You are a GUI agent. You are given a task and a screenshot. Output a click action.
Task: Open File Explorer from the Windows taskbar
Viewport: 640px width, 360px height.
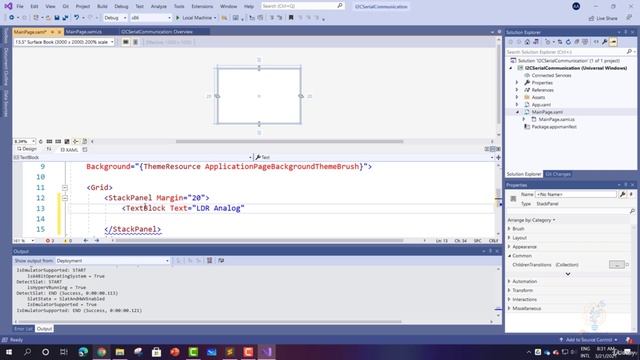(x=120, y=352)
